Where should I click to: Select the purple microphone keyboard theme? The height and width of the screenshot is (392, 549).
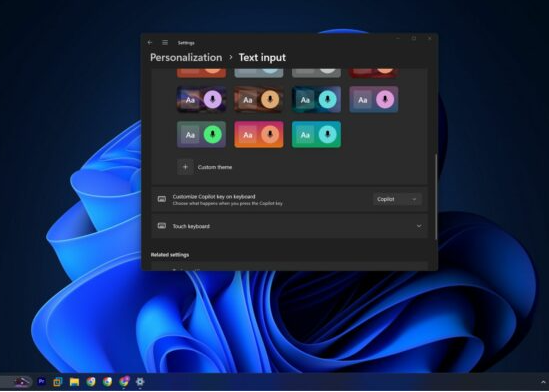(201, 100)
